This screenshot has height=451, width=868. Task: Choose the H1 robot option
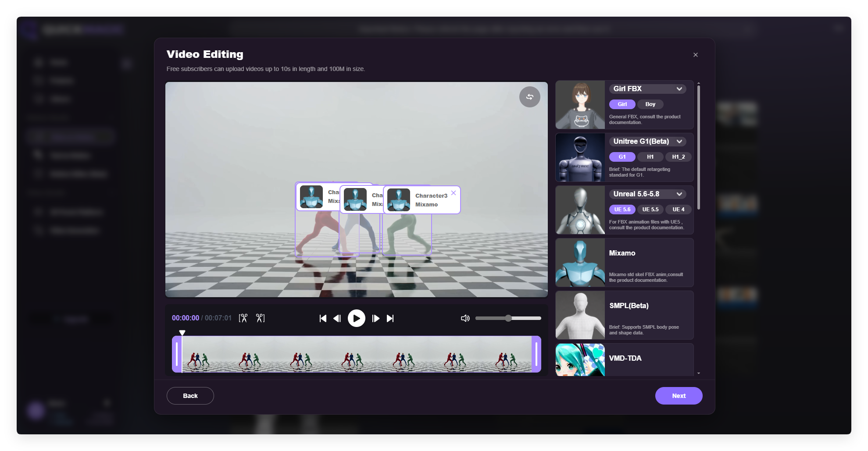(650, 157)
